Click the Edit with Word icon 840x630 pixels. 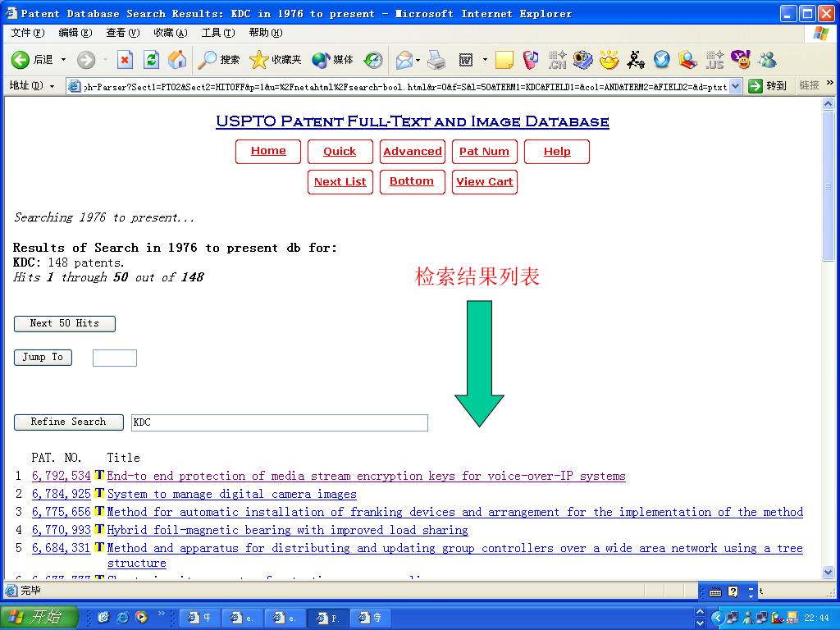[x=466, y=59]
